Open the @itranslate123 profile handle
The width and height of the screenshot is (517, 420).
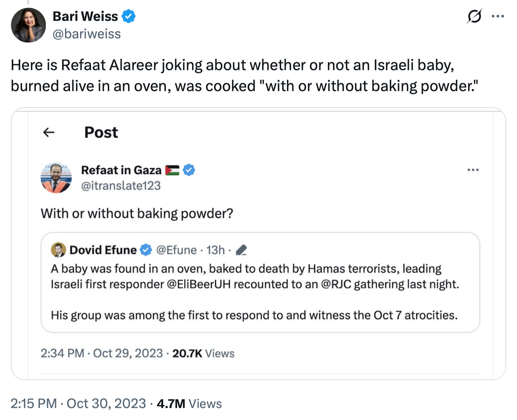pyautogui.click(x=121, y=186)
